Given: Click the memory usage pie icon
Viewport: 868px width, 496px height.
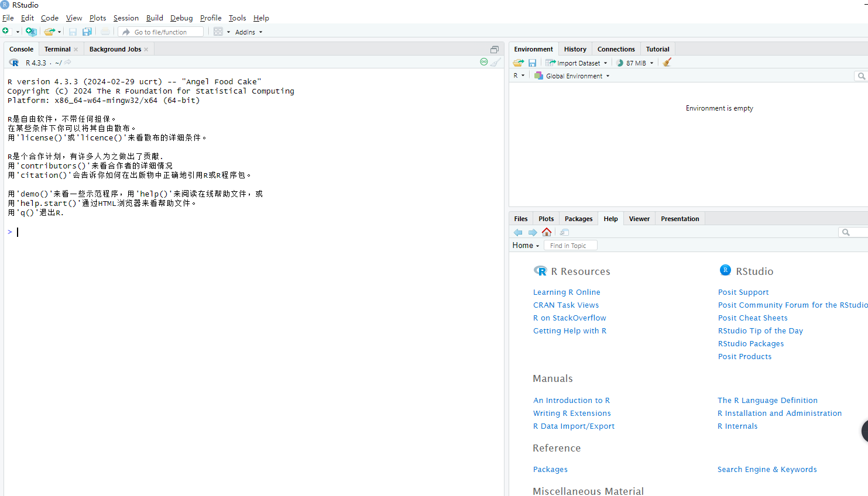Looking at the screenshot, I should [620, 63].
